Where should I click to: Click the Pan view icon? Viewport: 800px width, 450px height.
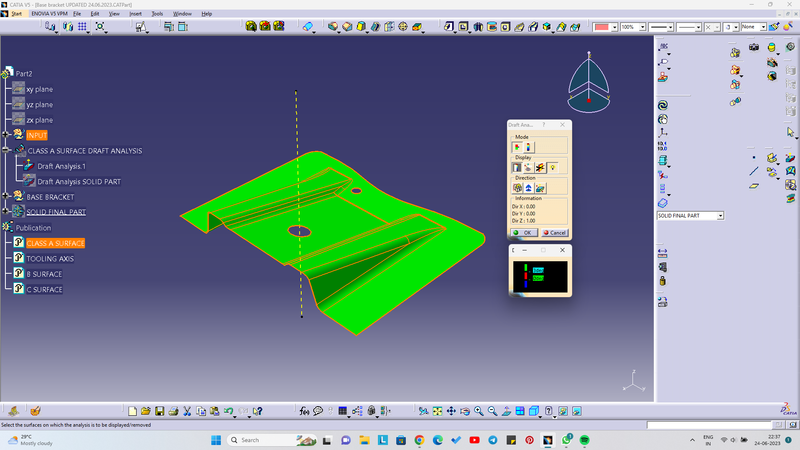(x=451, y=411)
